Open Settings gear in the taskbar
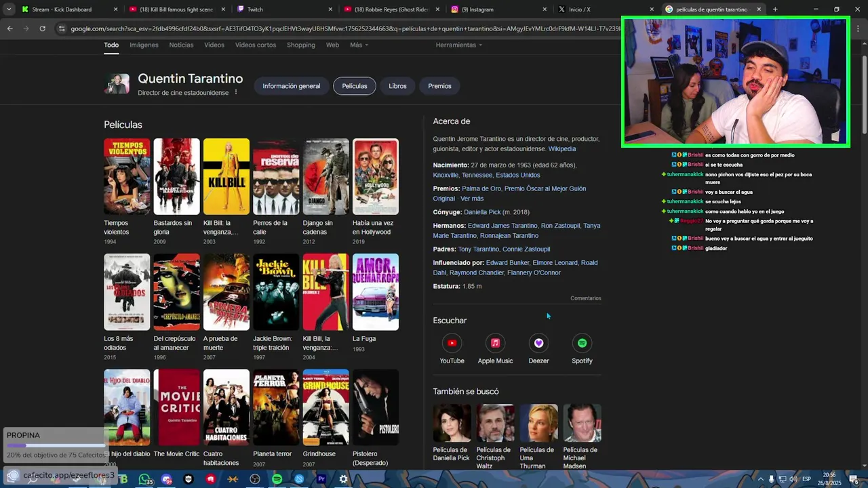868x488 pixels. [344, 479]
